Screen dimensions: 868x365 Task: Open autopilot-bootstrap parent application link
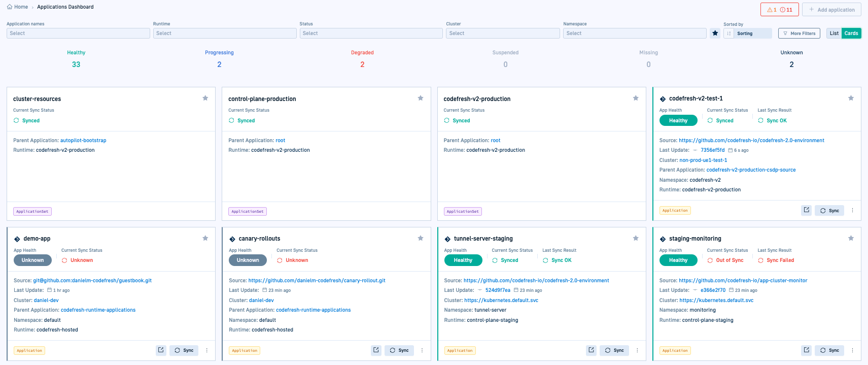pos(83,141)
